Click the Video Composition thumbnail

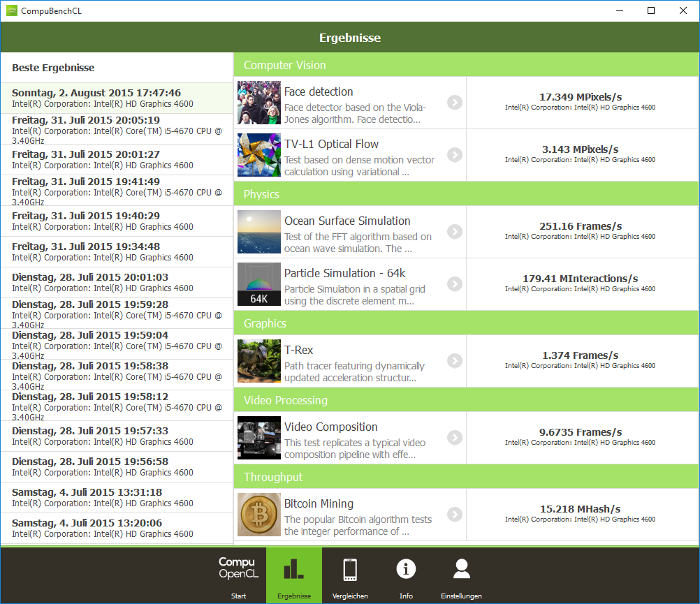tap(259, 437)
